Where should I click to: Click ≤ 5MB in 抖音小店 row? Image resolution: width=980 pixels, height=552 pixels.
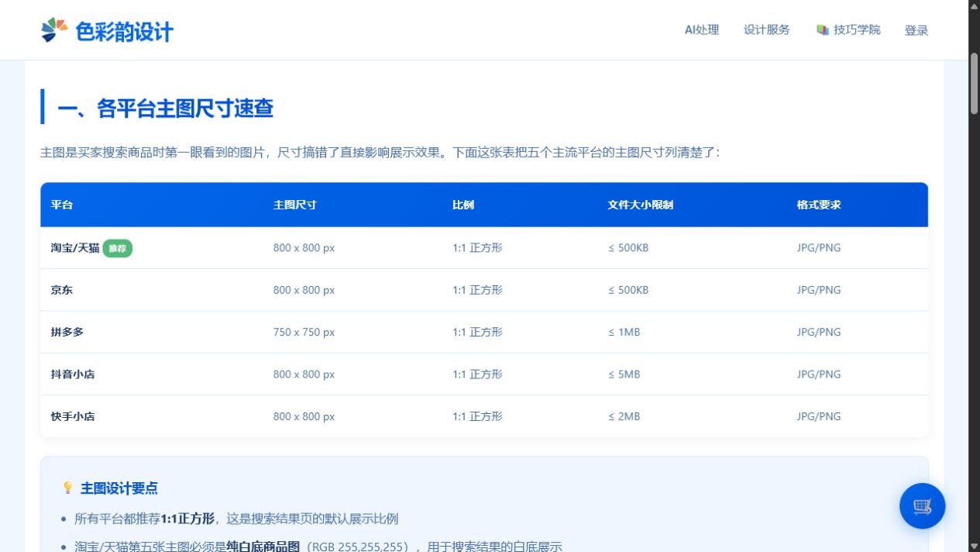tap(624, 374)
